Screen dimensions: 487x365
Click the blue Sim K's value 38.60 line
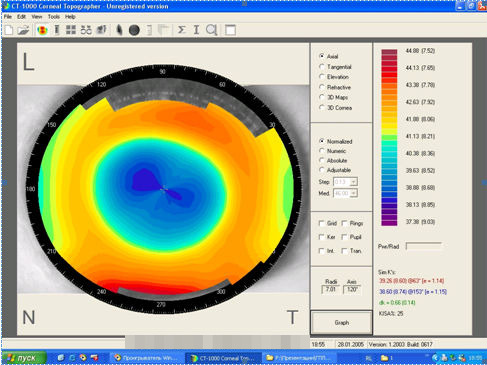coord(413,292)
